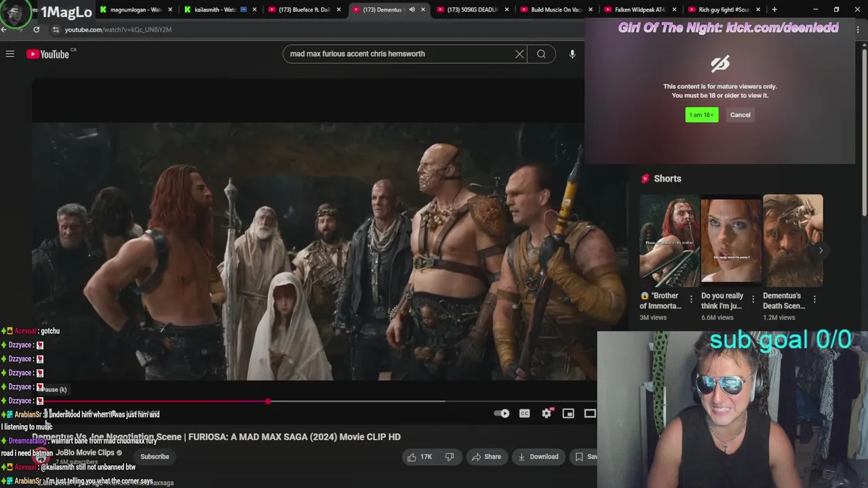Switch to the Rich guy fight tab
The width and height of the screenshot is (868, 488).
[x=723, y=9]
